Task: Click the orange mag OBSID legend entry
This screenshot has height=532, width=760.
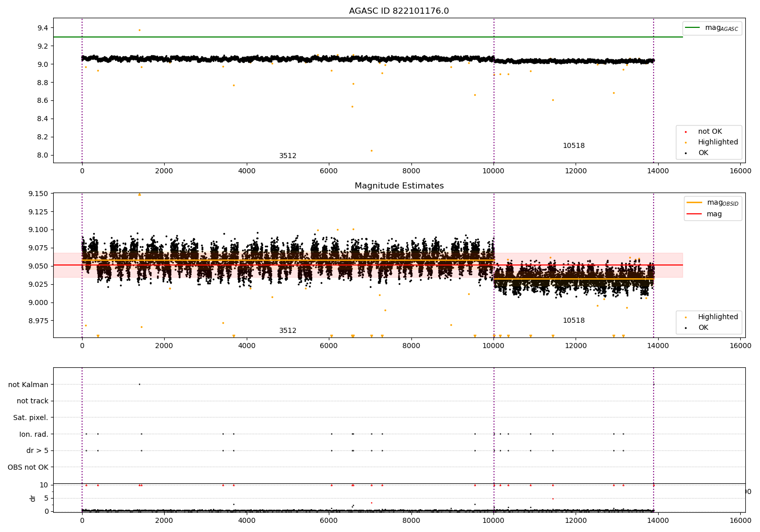Action: [713, 203]
